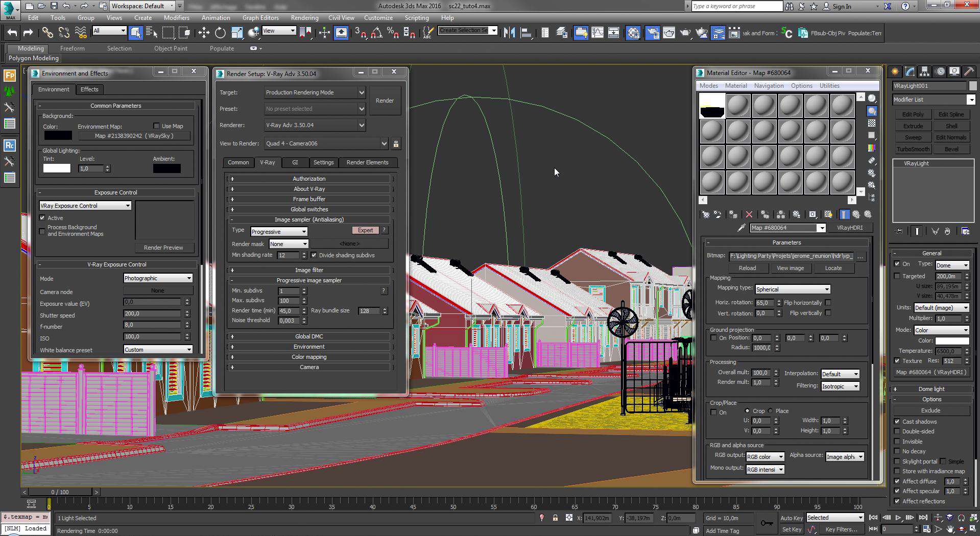The width and height of the screenshot is (980, 536).
Task: Click the selection lock icon in status bar
Action: coord(555,518)
